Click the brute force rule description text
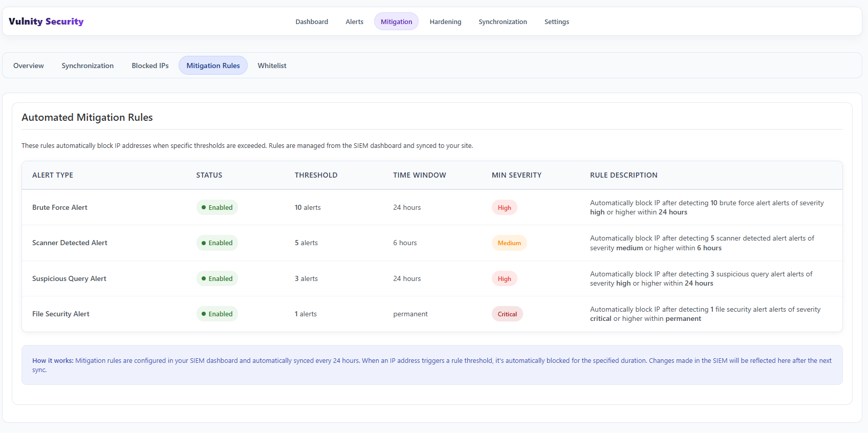Image resolution: width=868 pixels, height=433 pixels. coord(707,207)
